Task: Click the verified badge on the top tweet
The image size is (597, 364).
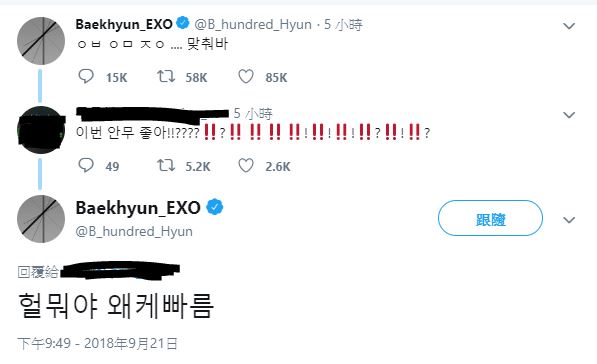Action: pyautogui.click(x=183, y=23)
